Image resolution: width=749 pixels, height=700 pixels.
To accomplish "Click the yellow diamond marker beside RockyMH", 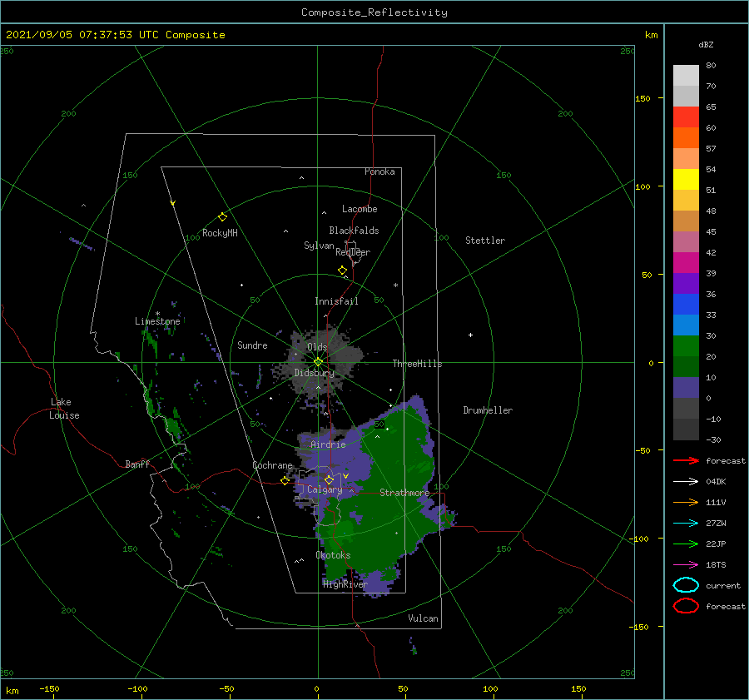I will pyautogui.click(x=222, y=217).
